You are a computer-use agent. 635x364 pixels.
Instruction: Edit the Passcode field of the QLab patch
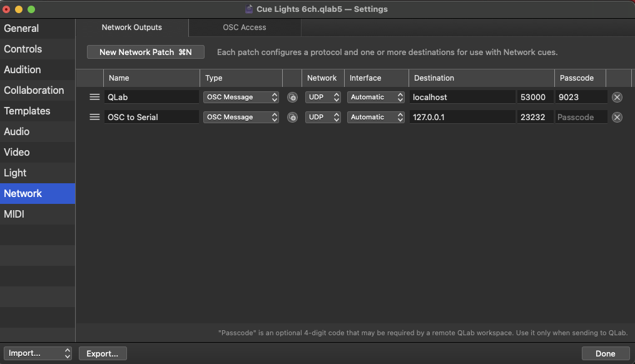579,97
